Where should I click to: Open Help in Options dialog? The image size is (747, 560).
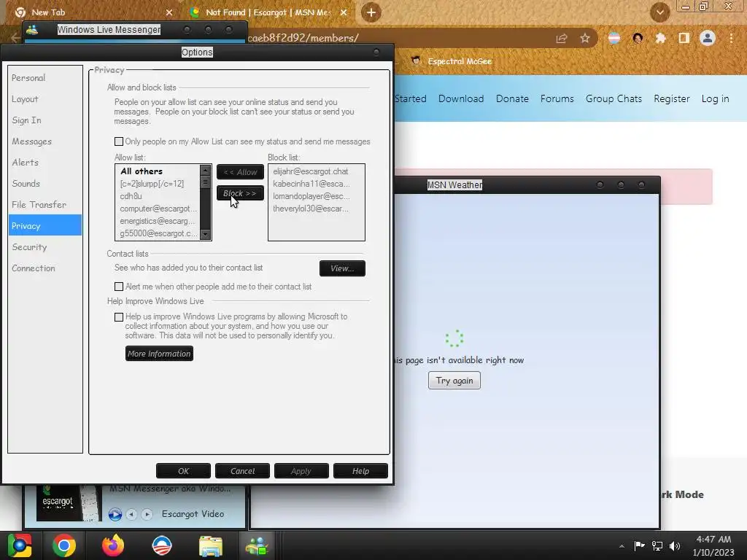360,471
